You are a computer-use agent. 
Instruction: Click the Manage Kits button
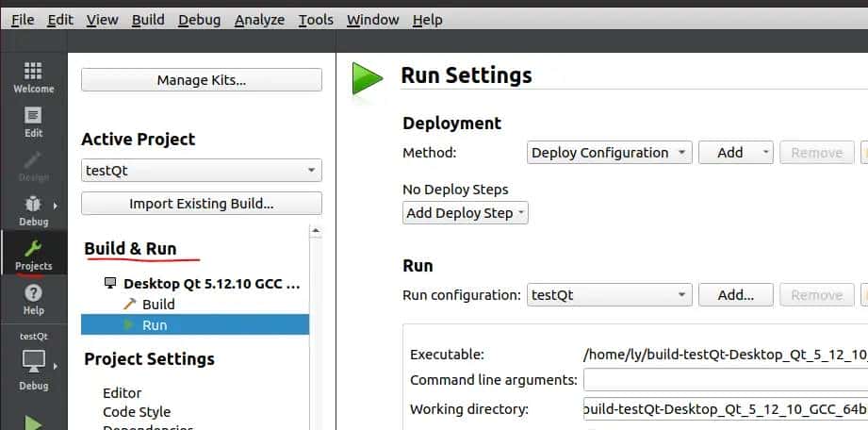pos(202,80)
